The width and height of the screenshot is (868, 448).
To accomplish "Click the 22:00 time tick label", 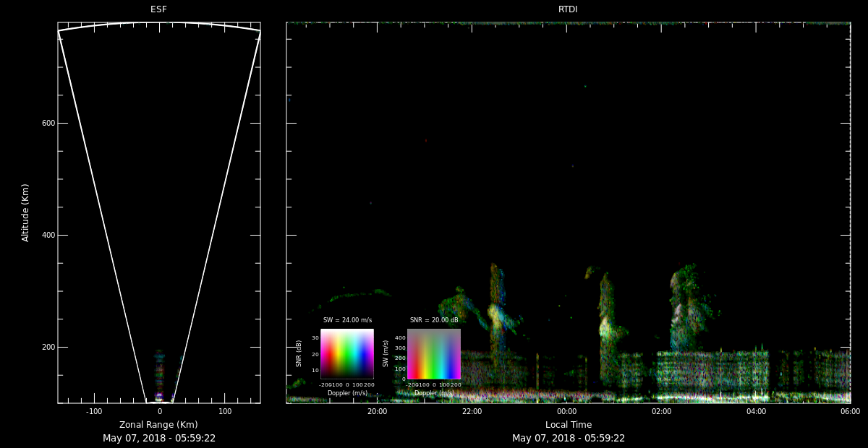I will [x=472, y=411].
